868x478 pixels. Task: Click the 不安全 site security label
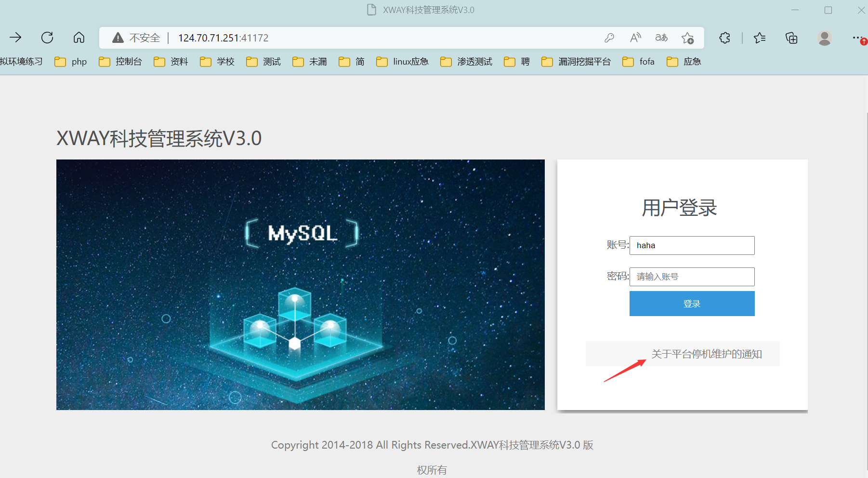point(145,38)
